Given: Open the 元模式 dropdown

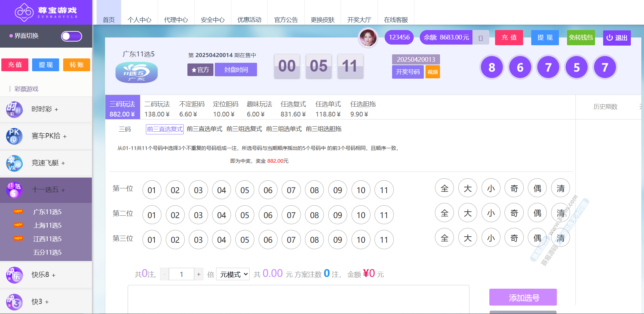Looking at the screenshot, I should [x=233, y=274].
